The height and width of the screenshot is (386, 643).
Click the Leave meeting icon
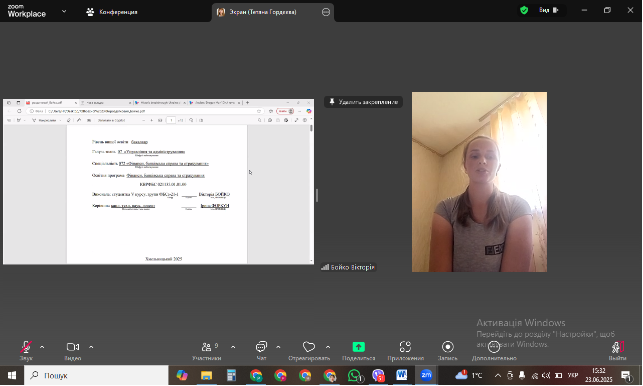point(617,347)
